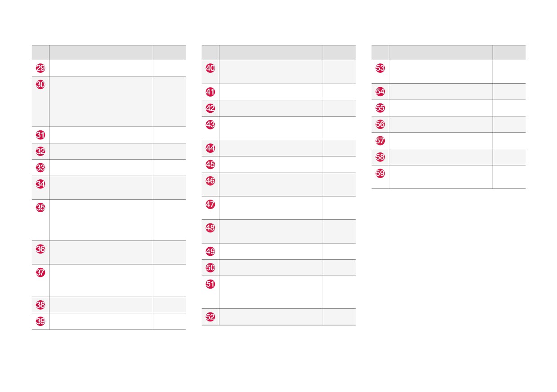Select the red badge numbered 49
This screenshot has height=392, width=557.
tap(210, 251)
